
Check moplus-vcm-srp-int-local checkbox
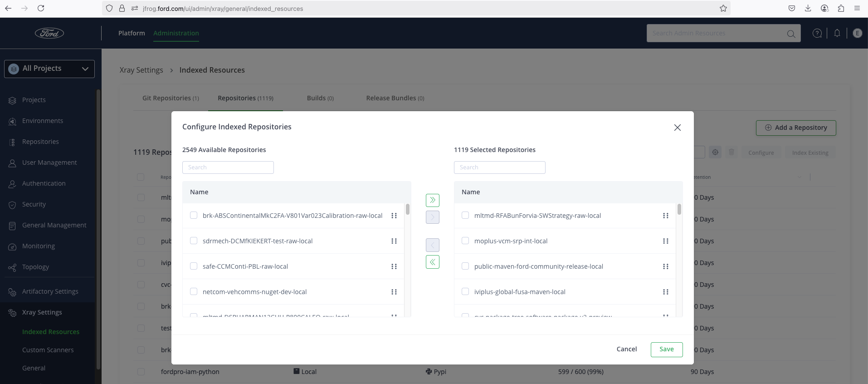[x=465, y=241]
